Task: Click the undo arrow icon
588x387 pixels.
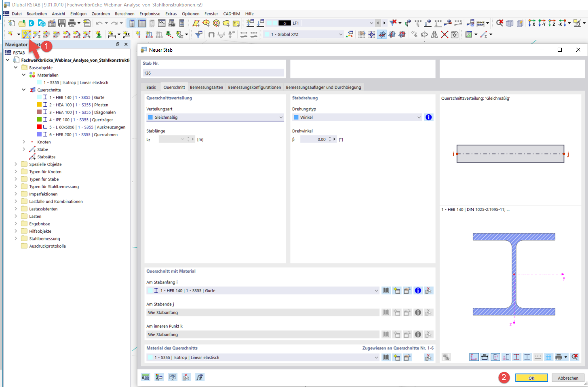Action: click(99, 23)
